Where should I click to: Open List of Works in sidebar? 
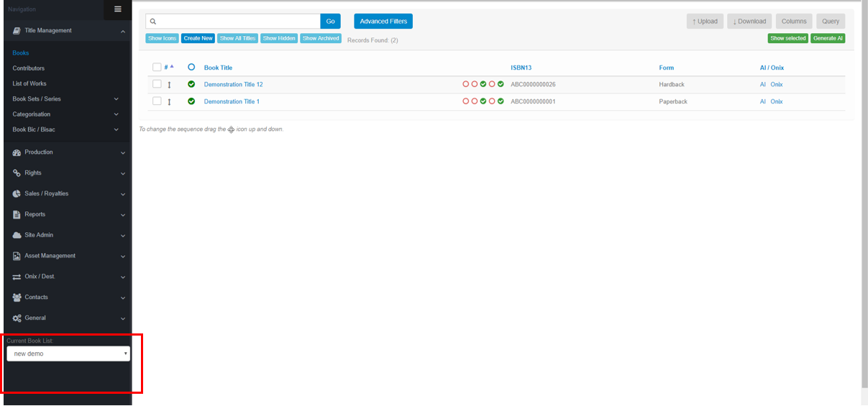pos(29,84)
